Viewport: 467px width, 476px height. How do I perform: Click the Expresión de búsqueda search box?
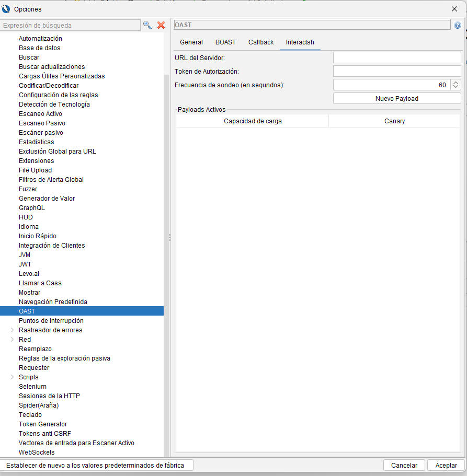point(71,25)
